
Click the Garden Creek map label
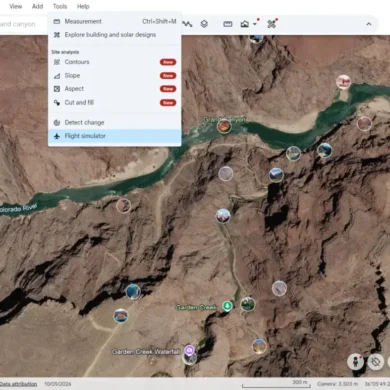[x=196, y=307]
